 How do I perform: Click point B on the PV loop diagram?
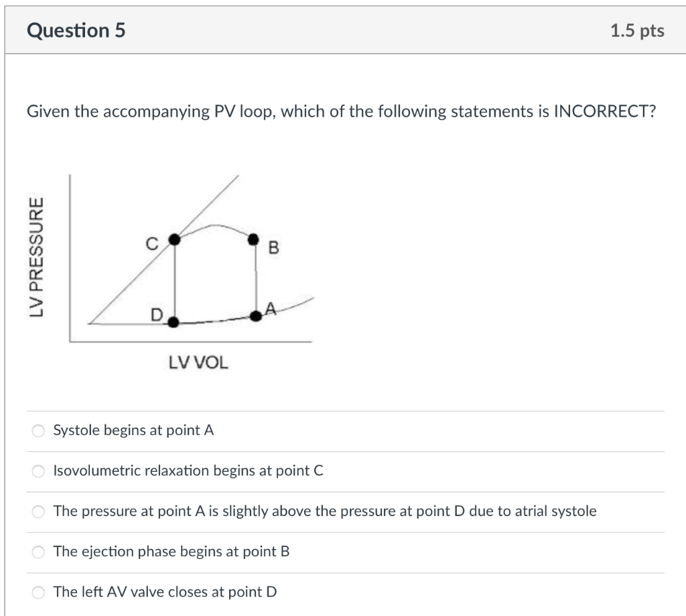click(253, 238)
